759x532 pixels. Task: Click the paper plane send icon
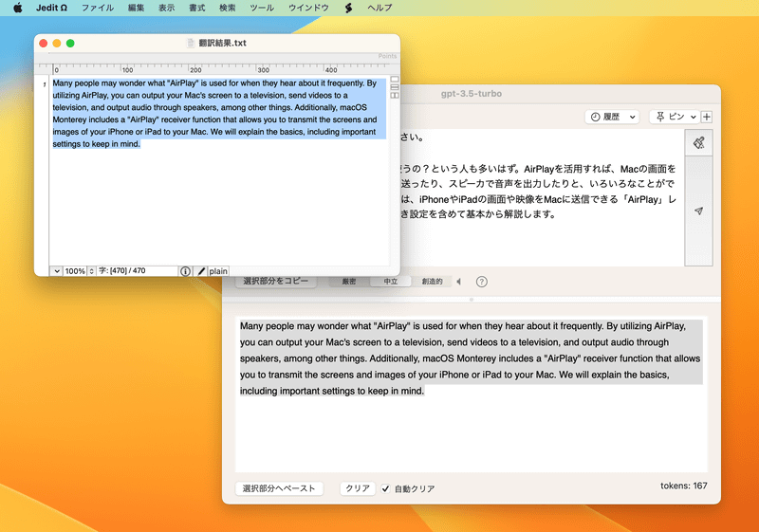tap(698, 211)
